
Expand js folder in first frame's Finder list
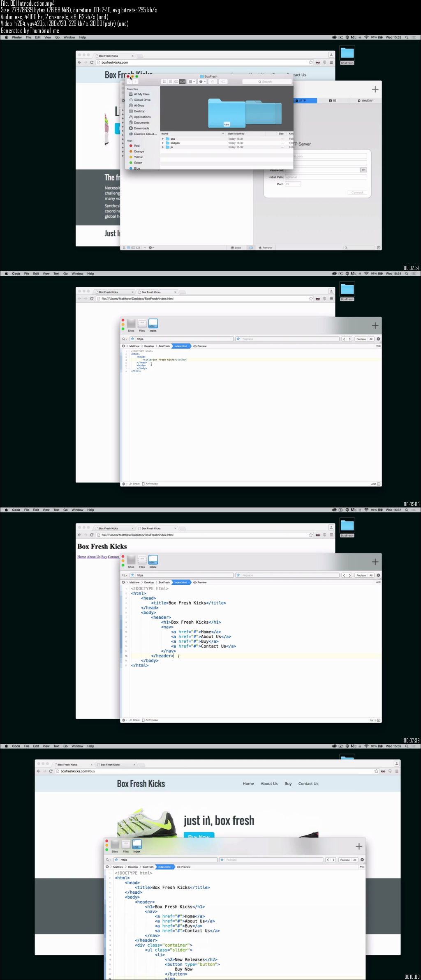click(163, 147)
